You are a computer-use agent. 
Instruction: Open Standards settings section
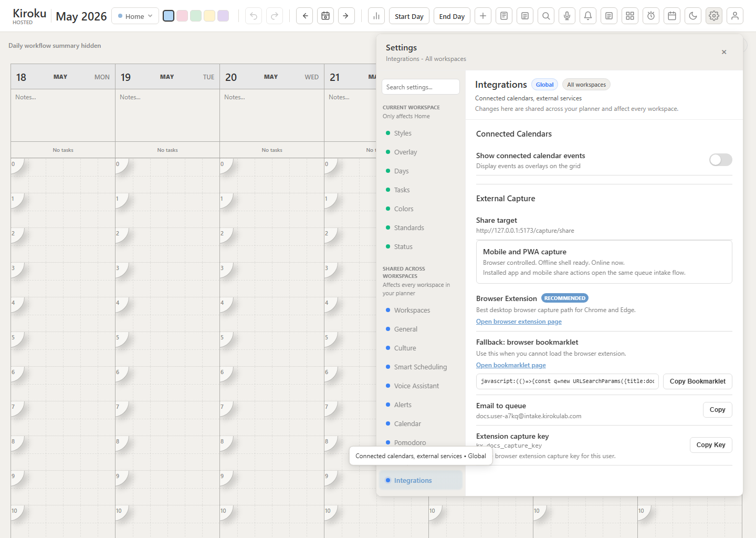click(x=421, y=228)
